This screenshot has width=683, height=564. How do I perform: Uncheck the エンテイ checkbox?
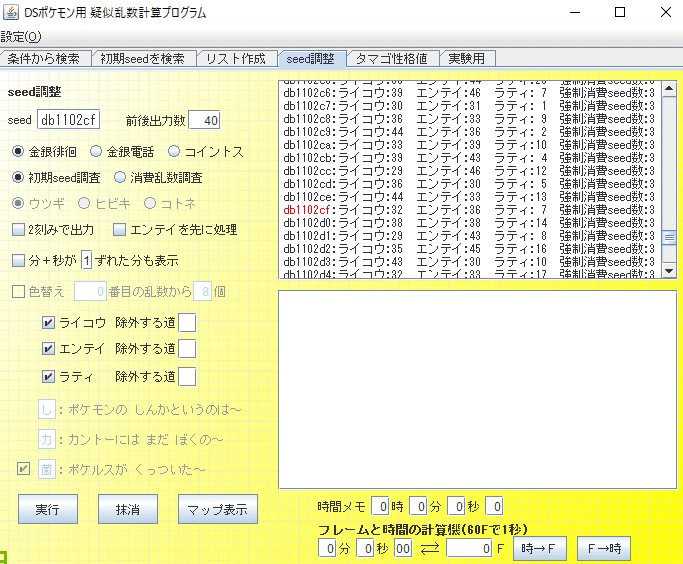(48, 349)
